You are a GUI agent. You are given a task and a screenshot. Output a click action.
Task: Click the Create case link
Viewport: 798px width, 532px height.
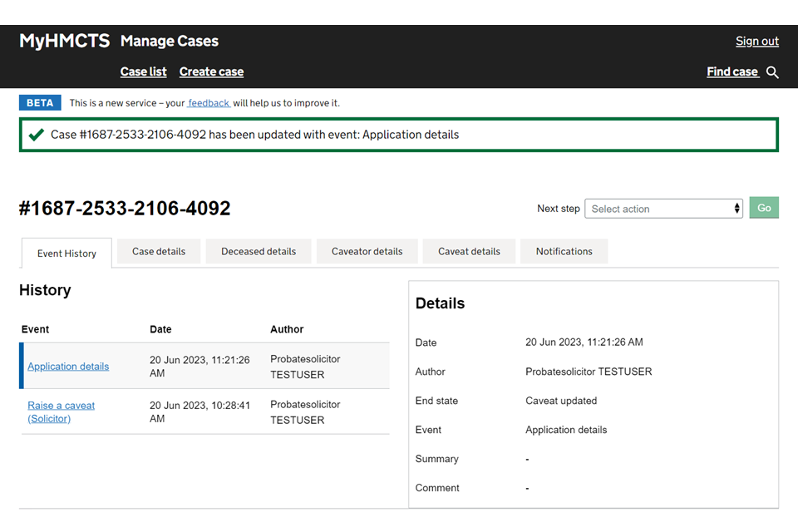click(211, 71)
